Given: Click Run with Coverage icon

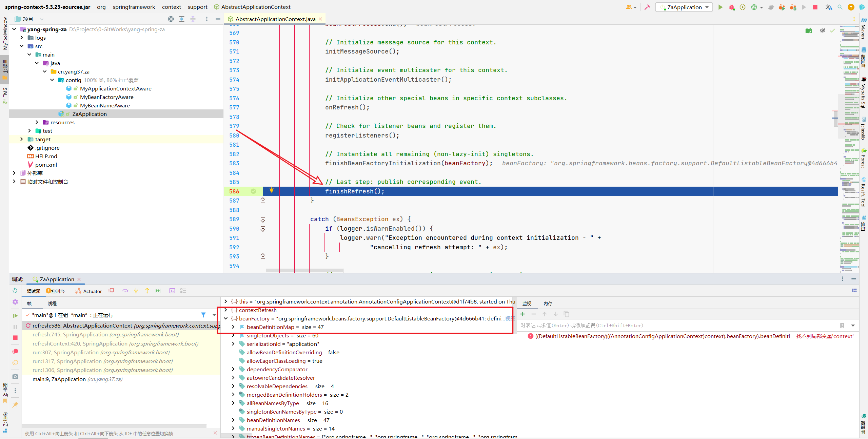Looking at the screenshot, I should point(743,7).
